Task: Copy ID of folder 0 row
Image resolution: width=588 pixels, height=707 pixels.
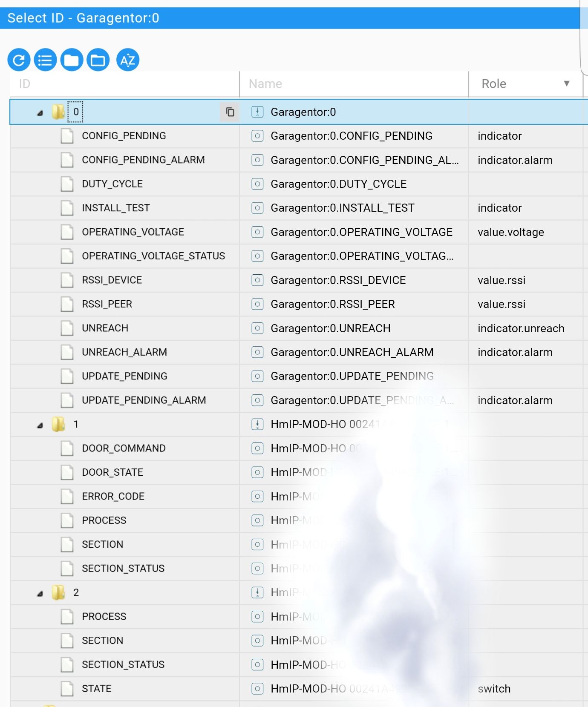Action: pyautogui.click(x=230, y=112)
